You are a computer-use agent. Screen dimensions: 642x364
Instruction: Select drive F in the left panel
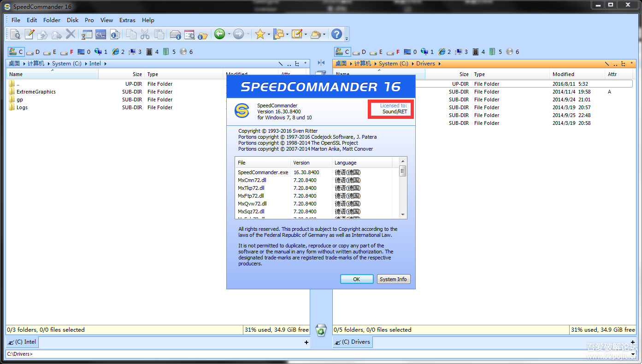pyautogui.click(x=67, y=52)
